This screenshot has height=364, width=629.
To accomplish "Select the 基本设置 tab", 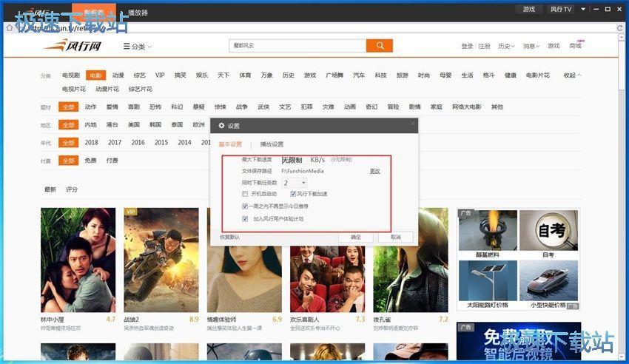I will point(230,144).
